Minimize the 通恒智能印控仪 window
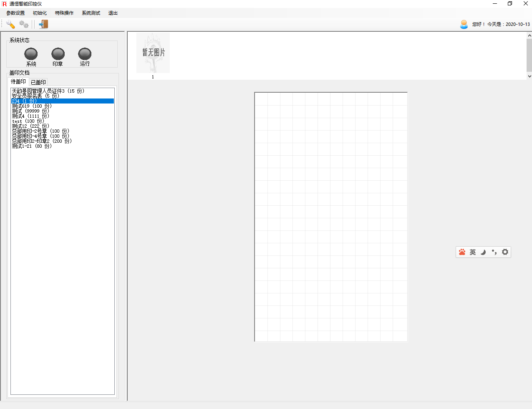The height and width of the screenshot is (409, 532). [495, 4]
